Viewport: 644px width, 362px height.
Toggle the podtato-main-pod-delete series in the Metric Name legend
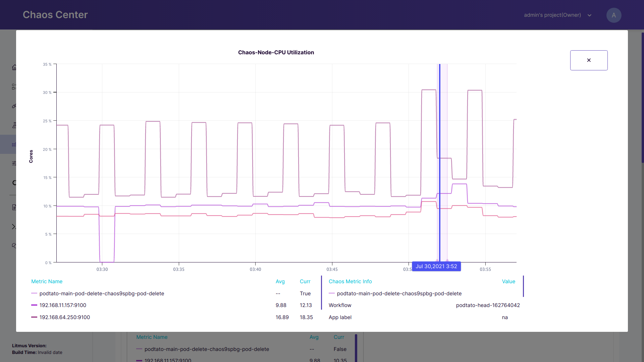pos(102,293)
